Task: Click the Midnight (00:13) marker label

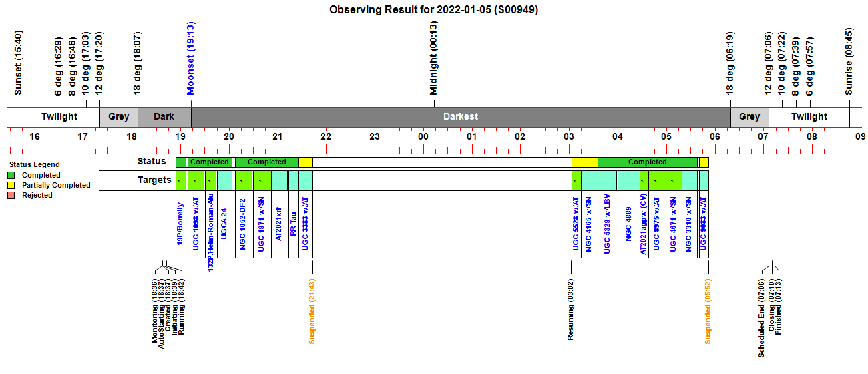Action: (x=434, y=59)
